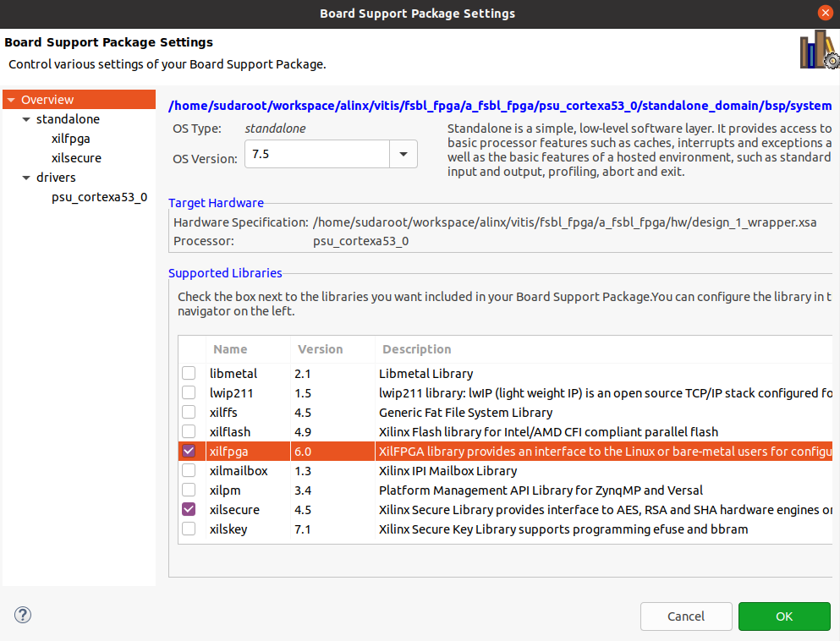
Task: Enable the xilpm library checkbox
Action: [x=189, y=490]
